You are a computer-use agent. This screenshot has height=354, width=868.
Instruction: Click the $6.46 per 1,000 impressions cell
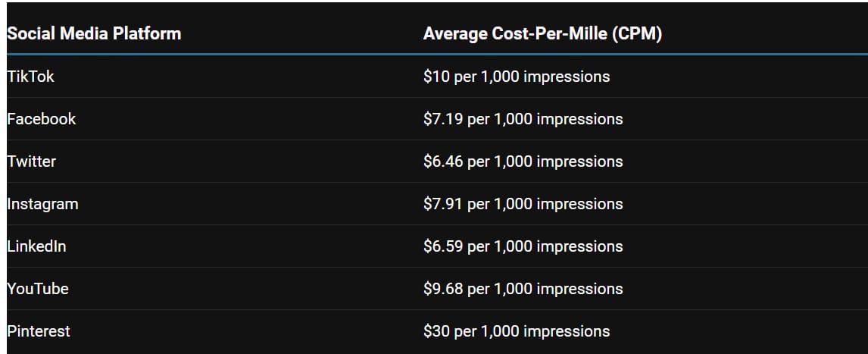pos(523,161)
